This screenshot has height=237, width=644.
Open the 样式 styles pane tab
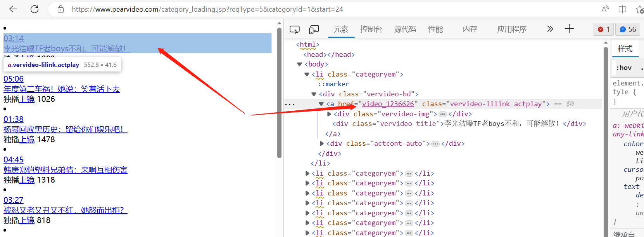point(625,49)
